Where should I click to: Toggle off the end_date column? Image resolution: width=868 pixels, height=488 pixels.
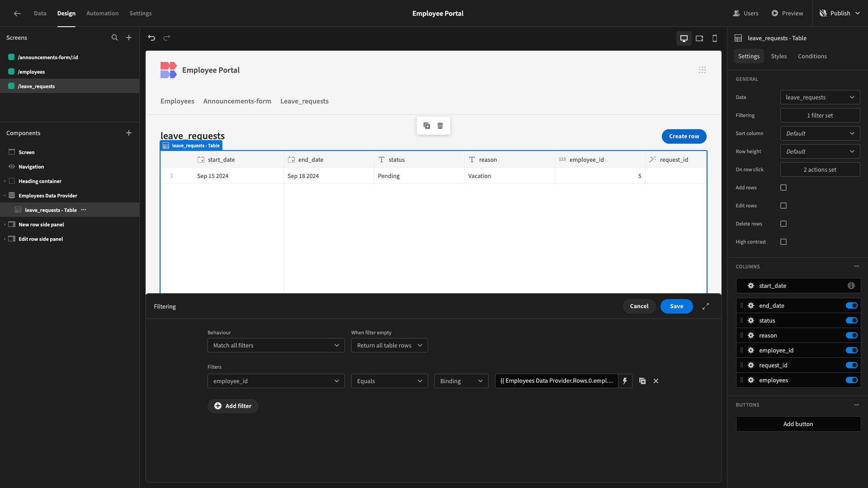click(x=852, y=306)
